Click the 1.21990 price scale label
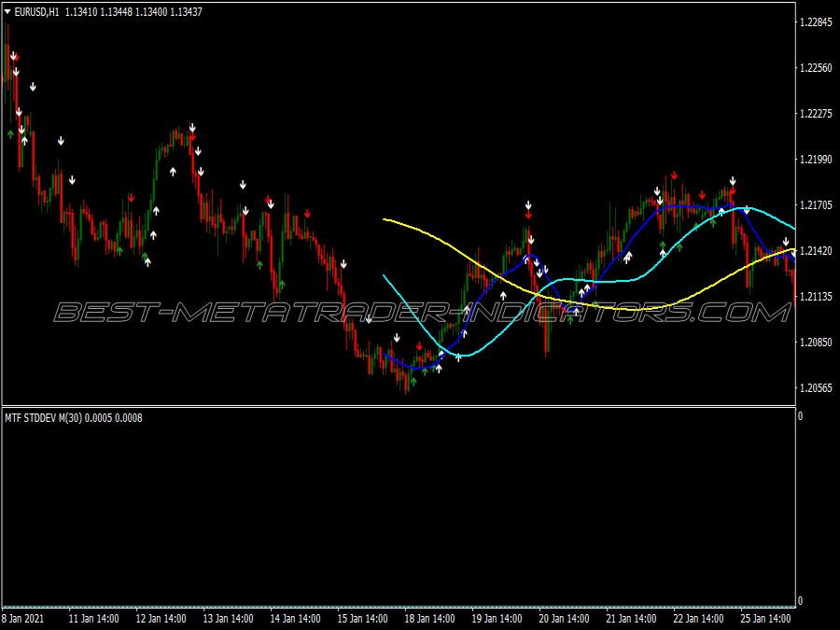 816,159
